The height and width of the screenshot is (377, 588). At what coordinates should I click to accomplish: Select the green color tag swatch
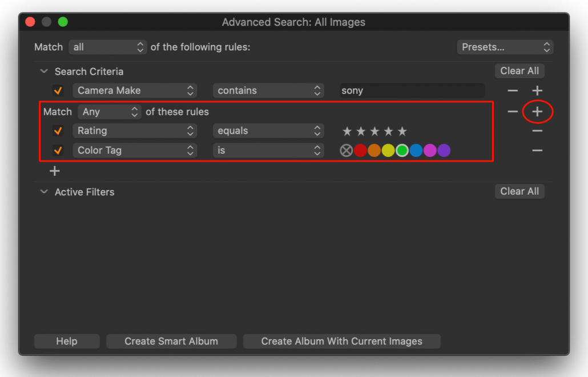click(401, 150)
